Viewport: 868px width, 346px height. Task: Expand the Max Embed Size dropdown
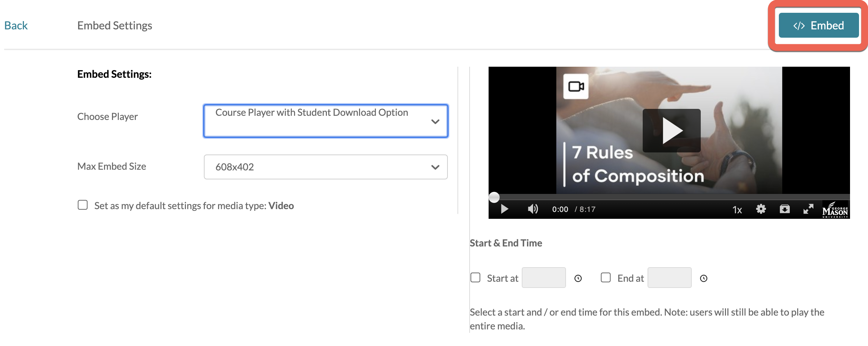click(x=325, y=167)
